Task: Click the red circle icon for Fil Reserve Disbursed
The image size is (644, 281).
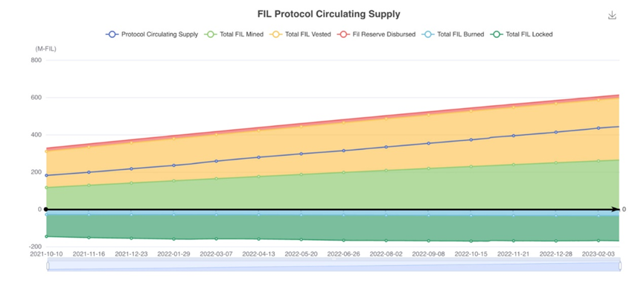Action: [x=343, y=34]
